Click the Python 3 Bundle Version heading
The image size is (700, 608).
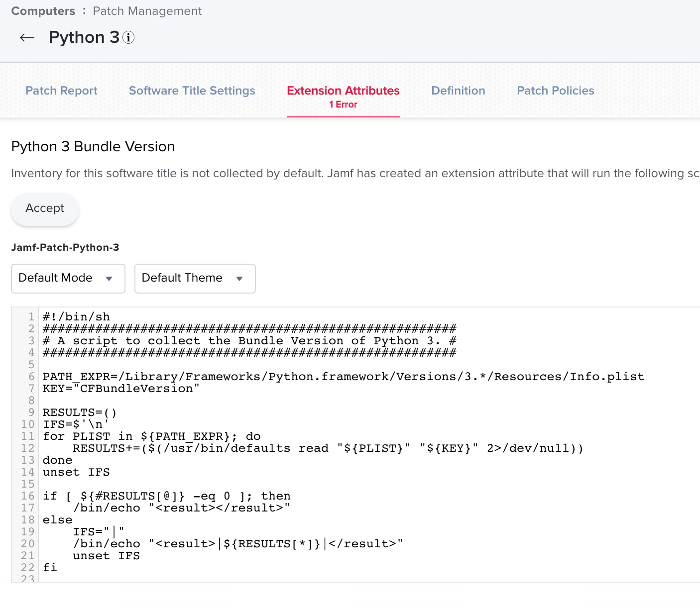pos(93,147)
